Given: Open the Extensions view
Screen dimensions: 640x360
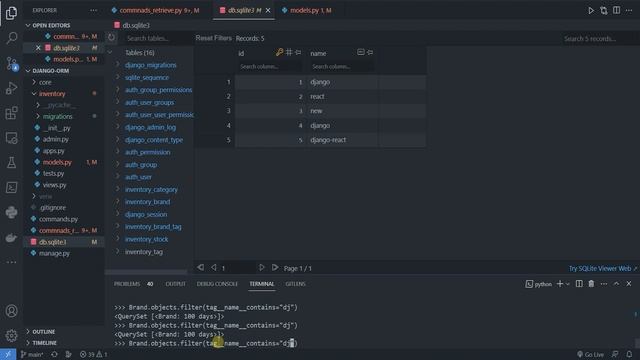Looking at the screenshot, I should [x=11, y=113].
